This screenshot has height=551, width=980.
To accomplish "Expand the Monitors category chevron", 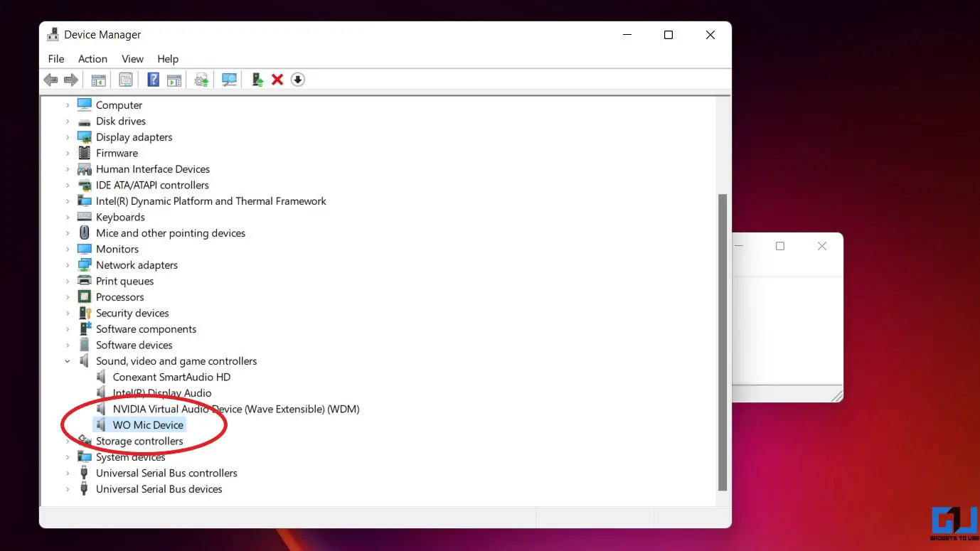I will 68,249.
